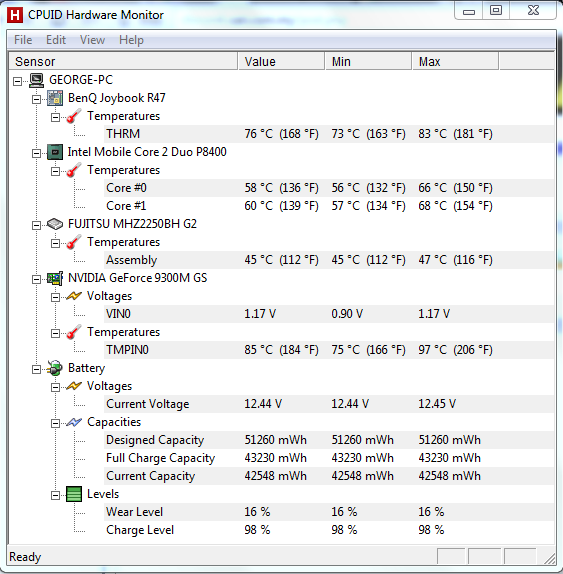Click the Min column header
The width and height of the screenshot is (563, 574).
pos(368,61)
